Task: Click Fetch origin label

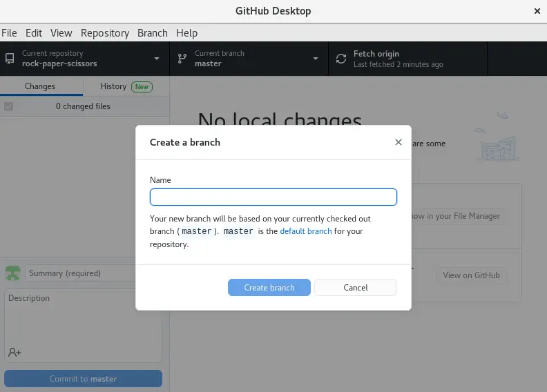Action: tap(376, 54)
